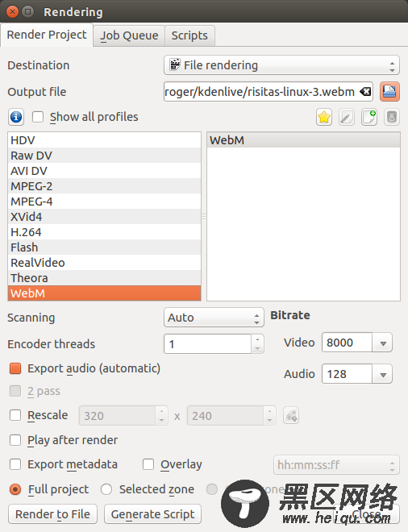Enable Play after render checkbox
408x532 pixels.
pyautogui.click(x=15, y=440)
